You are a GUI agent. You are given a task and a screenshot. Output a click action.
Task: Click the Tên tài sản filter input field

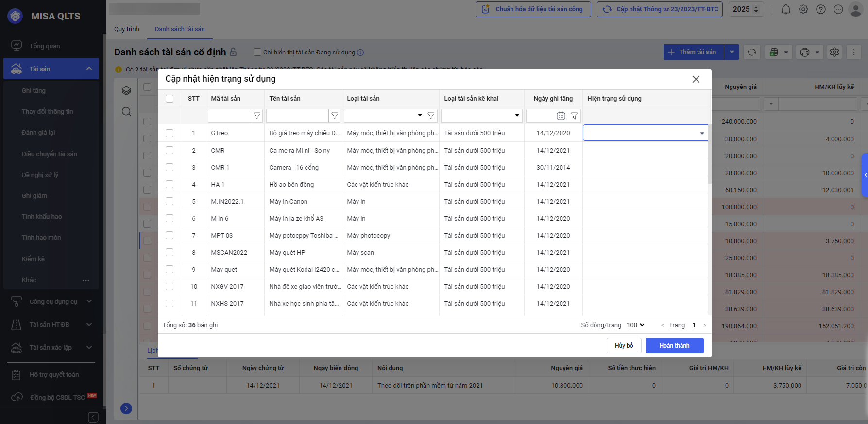click(x=297, y=116)
